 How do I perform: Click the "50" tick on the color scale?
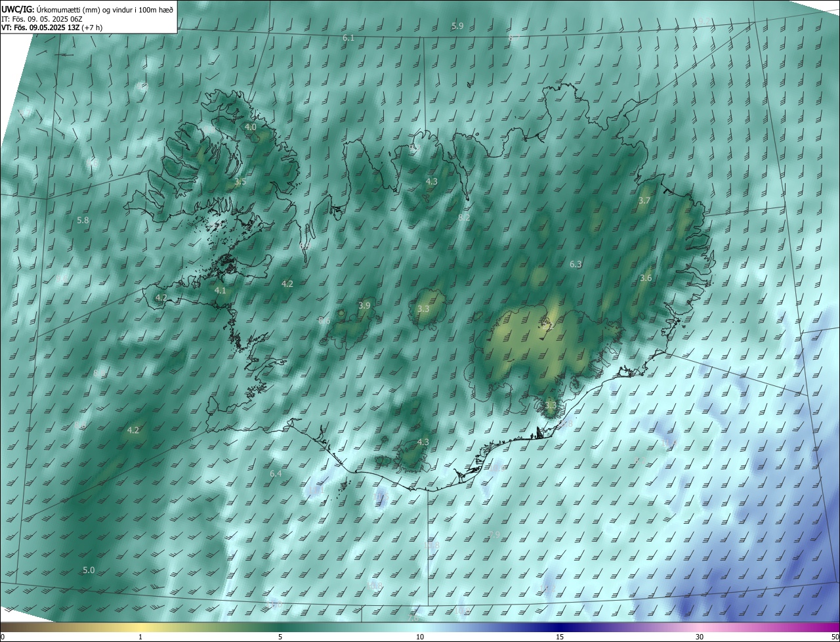coord(835,637)
